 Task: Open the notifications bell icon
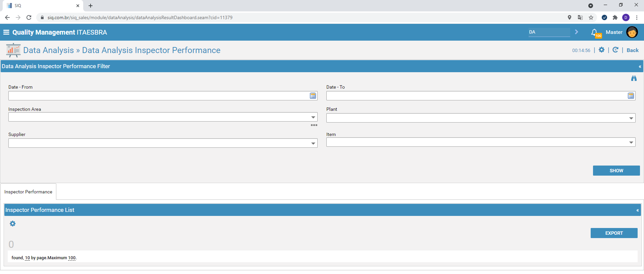tap(594, 32)
